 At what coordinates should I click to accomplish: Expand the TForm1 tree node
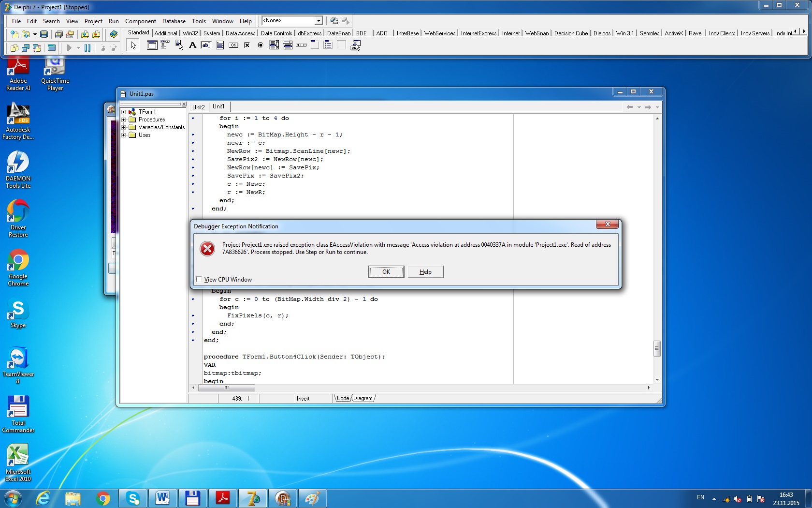(124, 112)
